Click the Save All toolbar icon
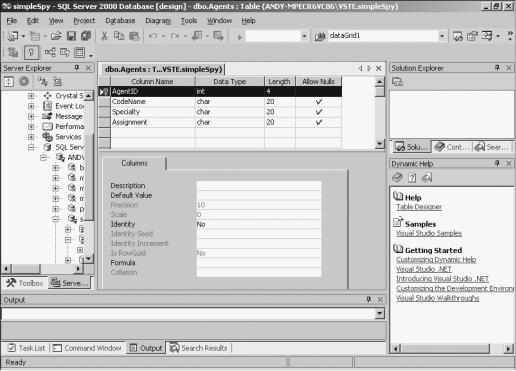516x371 pixels. (x=86, y=36)
